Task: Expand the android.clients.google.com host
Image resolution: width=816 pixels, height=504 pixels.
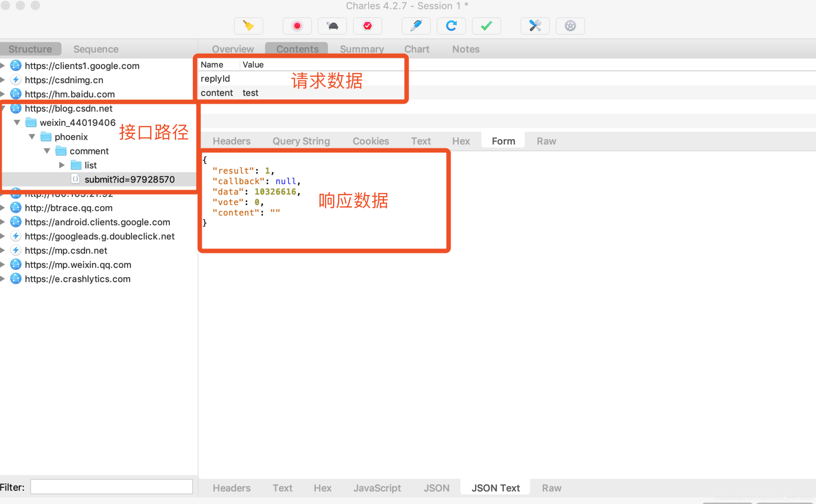Action: [x=3, y=222]
